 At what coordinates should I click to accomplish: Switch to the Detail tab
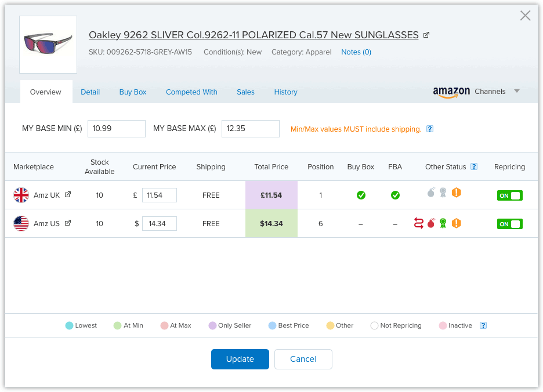(90, 92)
